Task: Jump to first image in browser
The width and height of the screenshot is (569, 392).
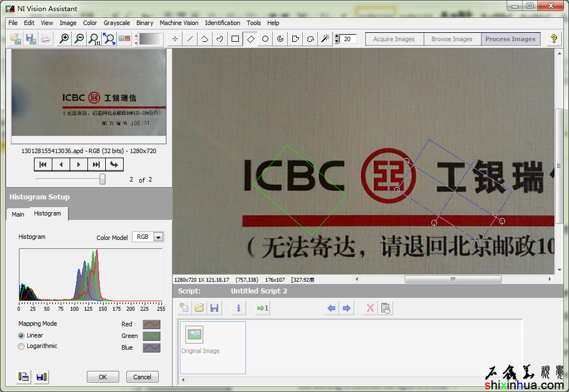Action: (x=43, y=164)
